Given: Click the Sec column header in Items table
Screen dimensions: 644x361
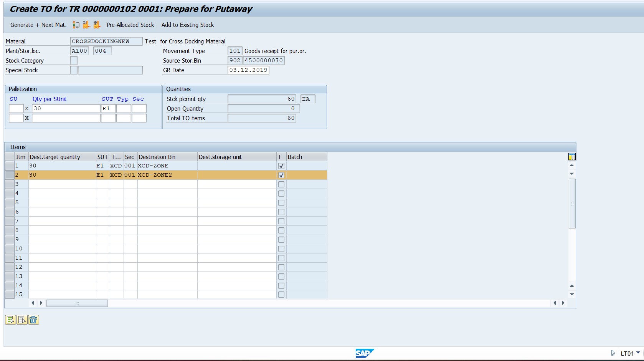Looking at the screenshot, I should click(130, 157).
